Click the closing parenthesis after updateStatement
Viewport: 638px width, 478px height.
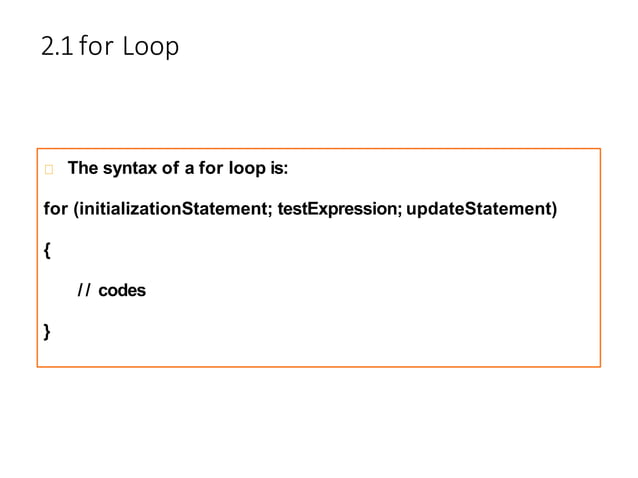click(554, 209)
